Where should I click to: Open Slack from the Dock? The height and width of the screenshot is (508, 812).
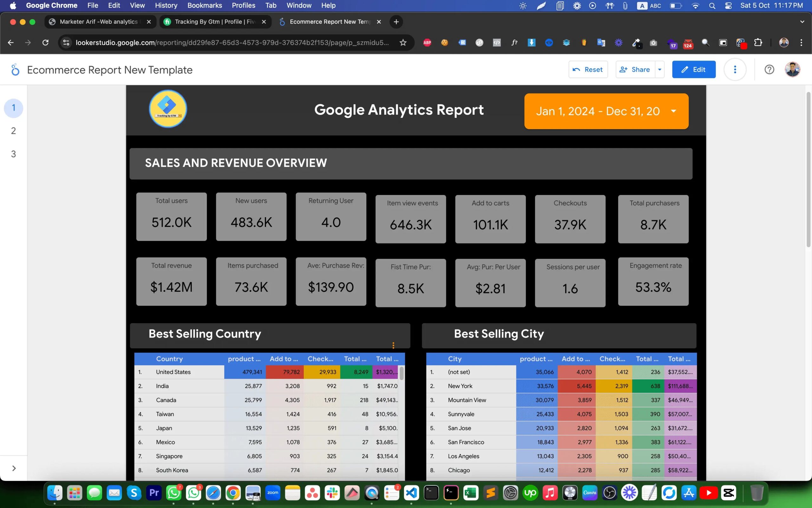(x=332, y=493)
